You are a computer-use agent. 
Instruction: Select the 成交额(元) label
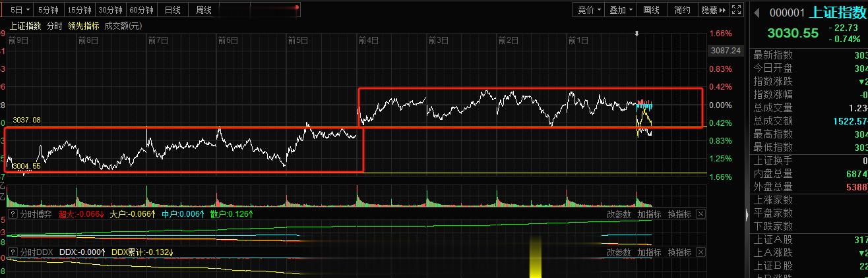tap(123, 26)
